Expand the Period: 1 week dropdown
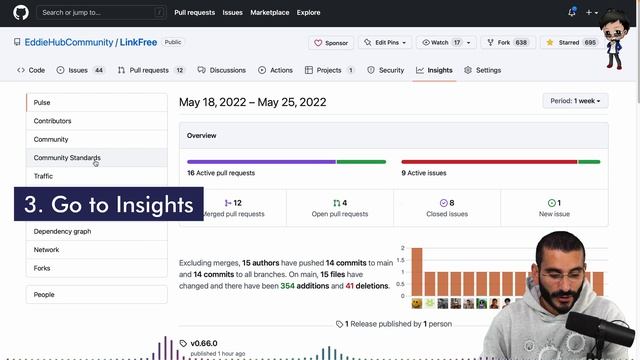Image resolution: width=640 pixels, height=360 pixels. [575, 101]
